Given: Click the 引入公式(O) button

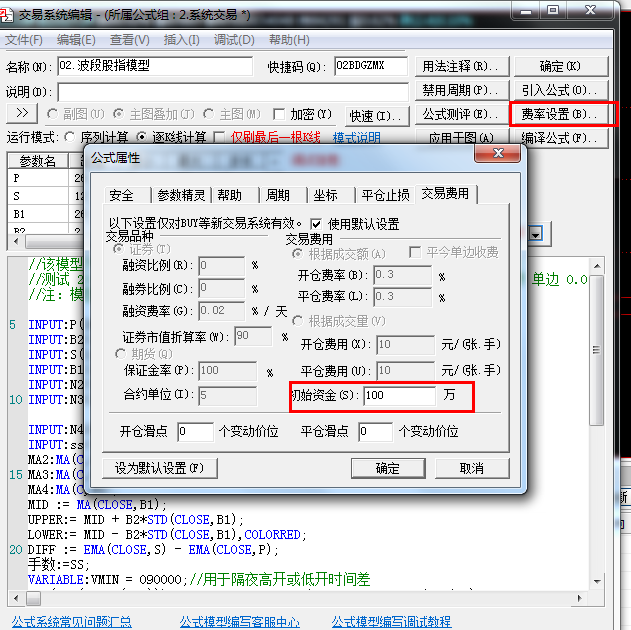Looking at the screenshot, I should (561, 90).
